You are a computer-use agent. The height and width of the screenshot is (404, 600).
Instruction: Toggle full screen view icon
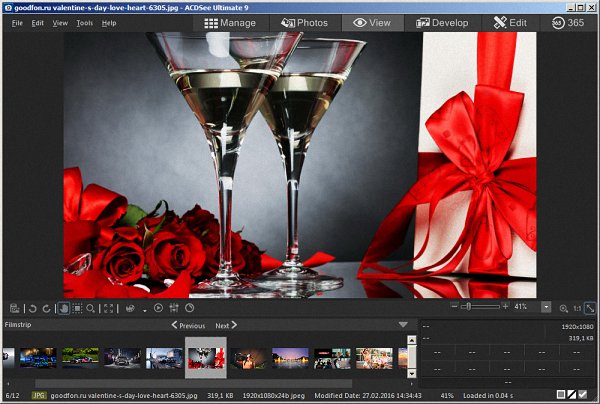click(109, 308)
